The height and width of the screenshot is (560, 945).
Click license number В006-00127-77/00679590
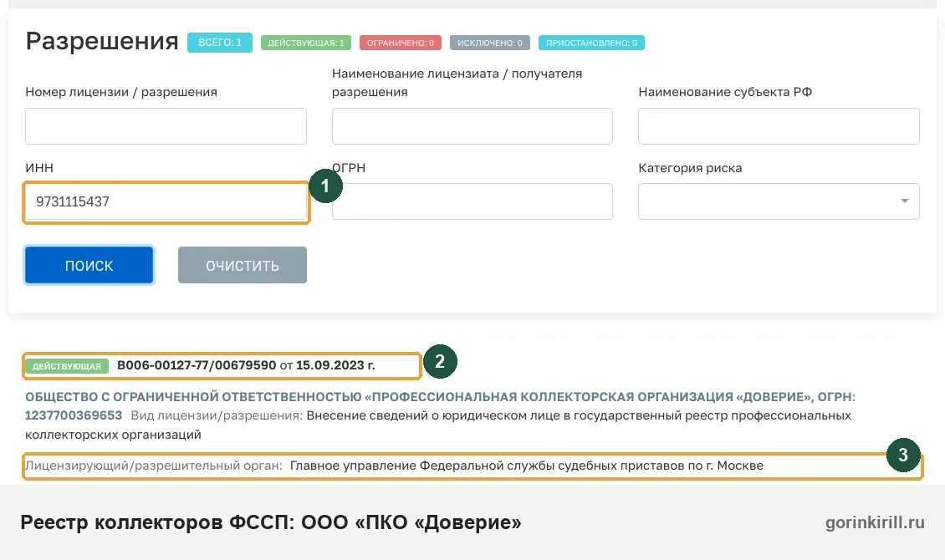tap(197, 365)
